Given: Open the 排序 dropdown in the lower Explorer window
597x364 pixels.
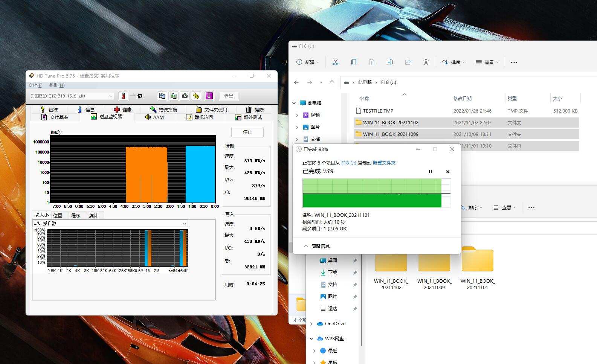Looking at the screenshot, I should (472, 207).
